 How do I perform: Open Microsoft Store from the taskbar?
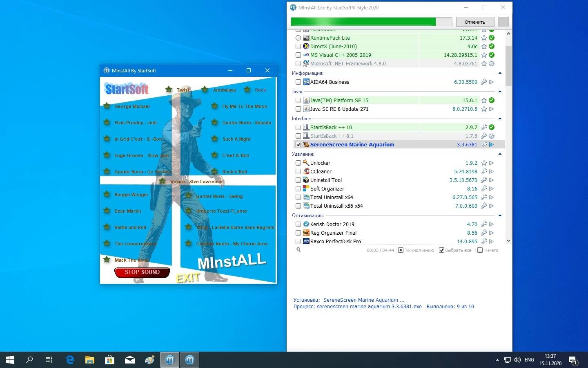[109, 360]
